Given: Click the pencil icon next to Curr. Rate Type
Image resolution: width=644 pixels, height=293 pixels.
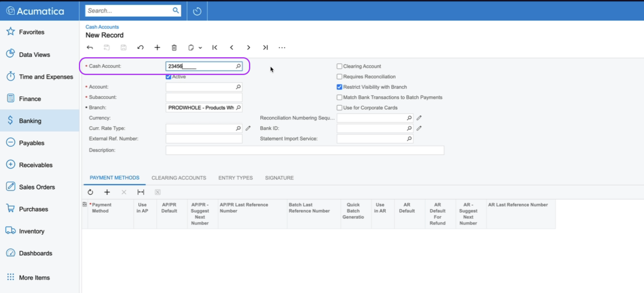Looking at the screenshot, I should (248, 128).
